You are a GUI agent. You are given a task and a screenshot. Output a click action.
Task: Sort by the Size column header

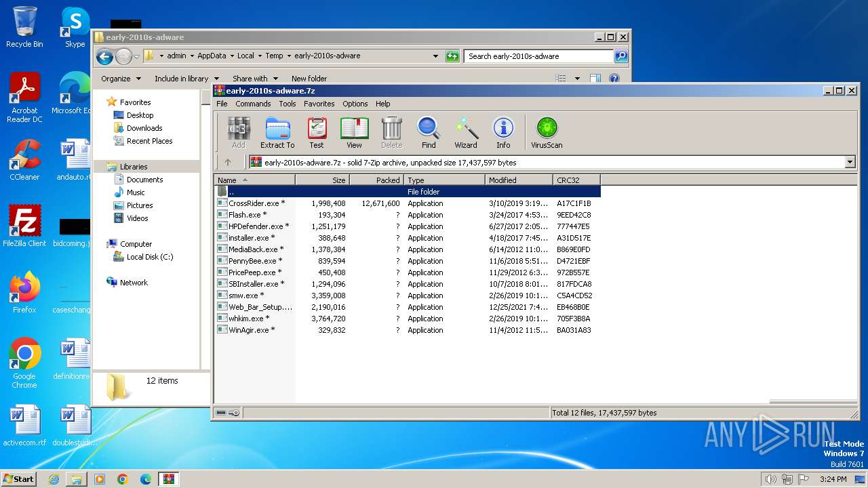(323, 180)
